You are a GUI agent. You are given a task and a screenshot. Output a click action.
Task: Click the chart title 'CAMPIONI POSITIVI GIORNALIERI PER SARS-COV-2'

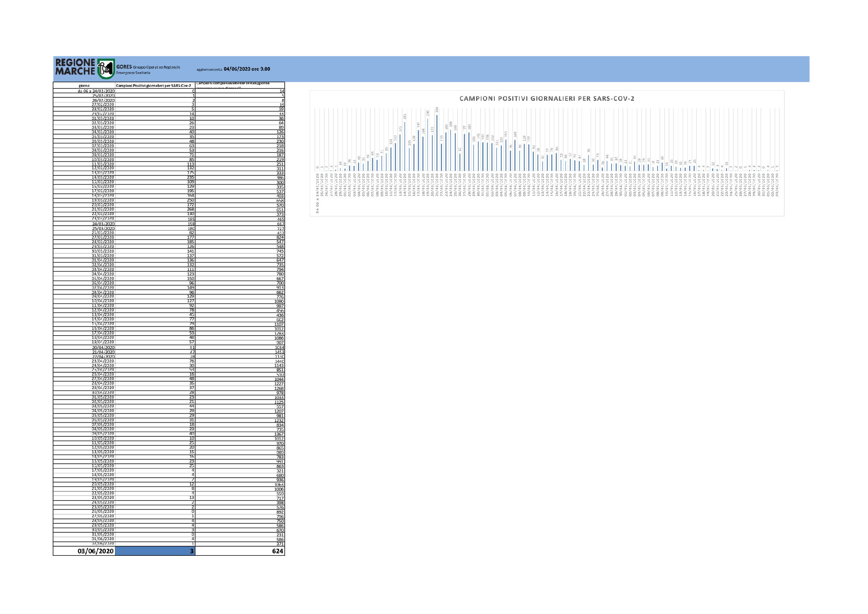(547, 99)
